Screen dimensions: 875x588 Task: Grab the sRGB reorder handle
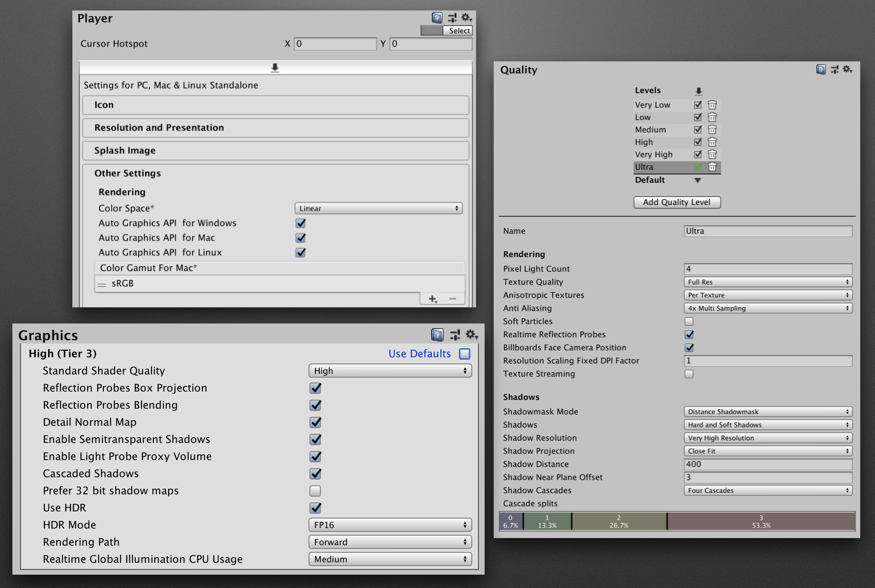pos(102,284)
